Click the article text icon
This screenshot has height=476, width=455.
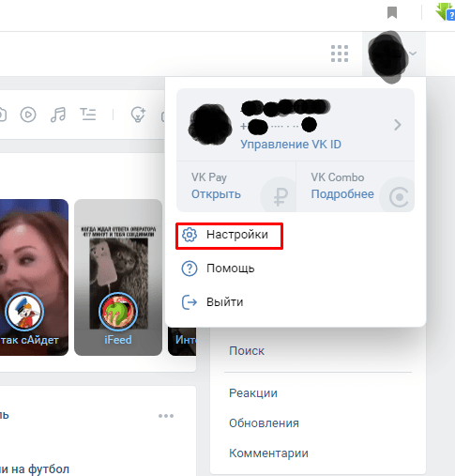point(88,115)
